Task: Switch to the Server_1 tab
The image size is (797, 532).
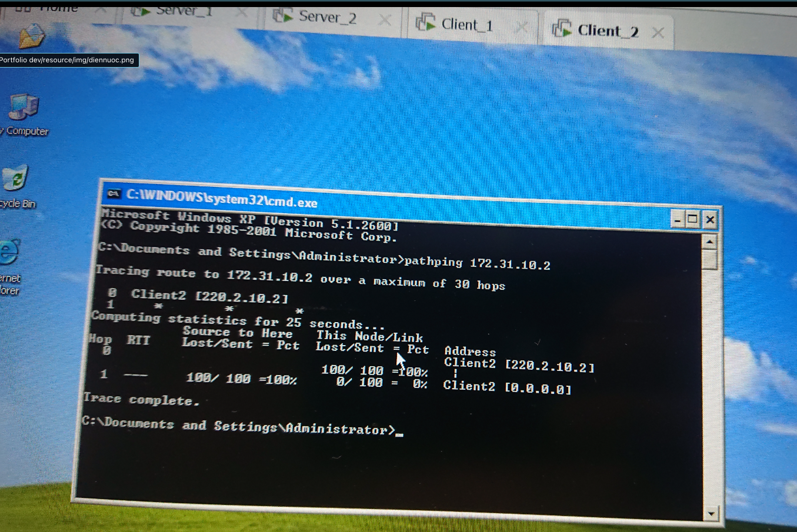Action: click(184, 11)
